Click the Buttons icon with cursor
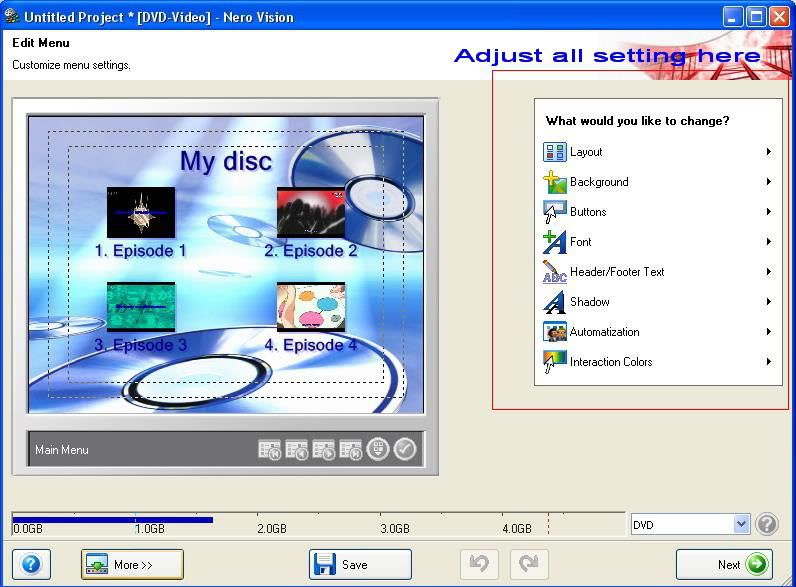The width and height of the screenshot is (796, 587). click(x=554, y=212)
